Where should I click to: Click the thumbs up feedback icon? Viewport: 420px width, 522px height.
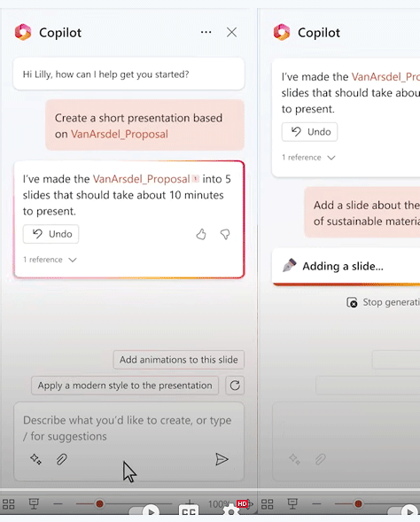point(201,234)
